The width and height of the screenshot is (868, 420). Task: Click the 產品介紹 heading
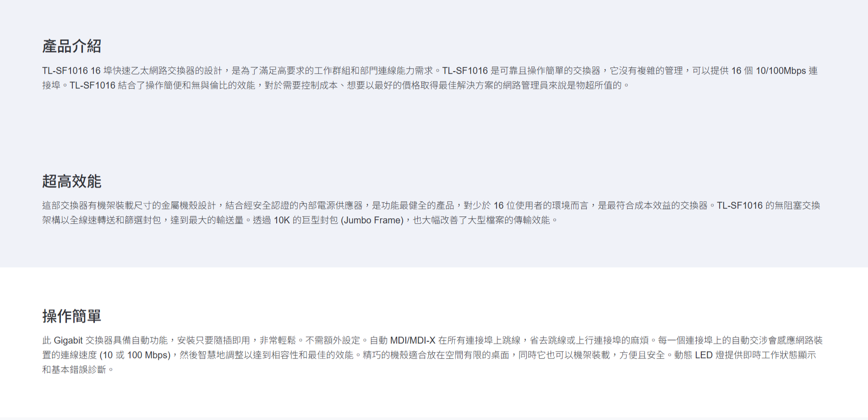coord(72,46)
